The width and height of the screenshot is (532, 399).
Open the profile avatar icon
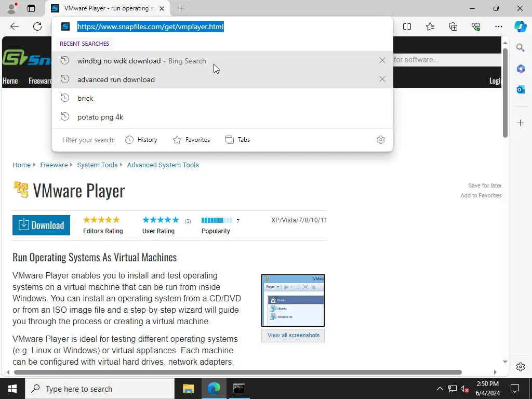tap(12, 8)
